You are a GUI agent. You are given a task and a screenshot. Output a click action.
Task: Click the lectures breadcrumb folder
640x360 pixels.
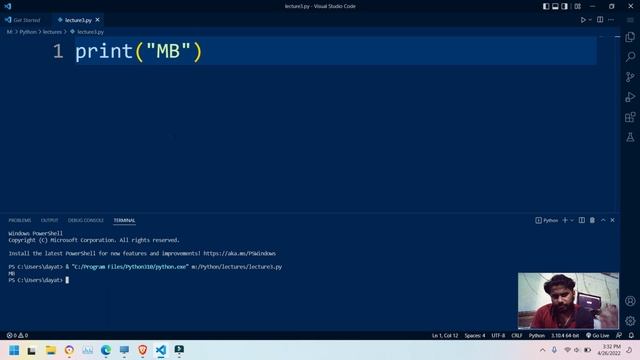coord(52,32)
